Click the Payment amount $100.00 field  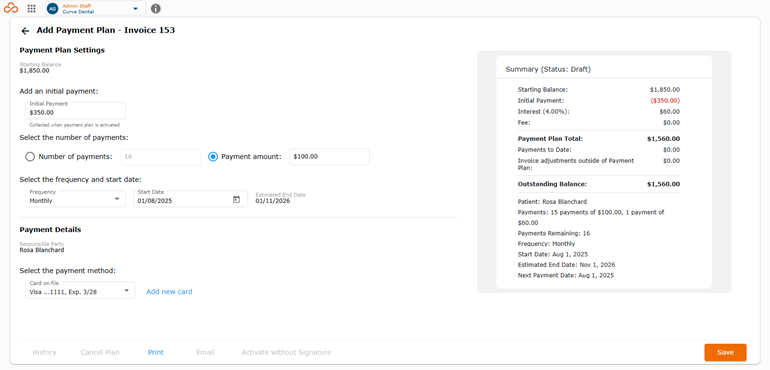coord(330,157)
